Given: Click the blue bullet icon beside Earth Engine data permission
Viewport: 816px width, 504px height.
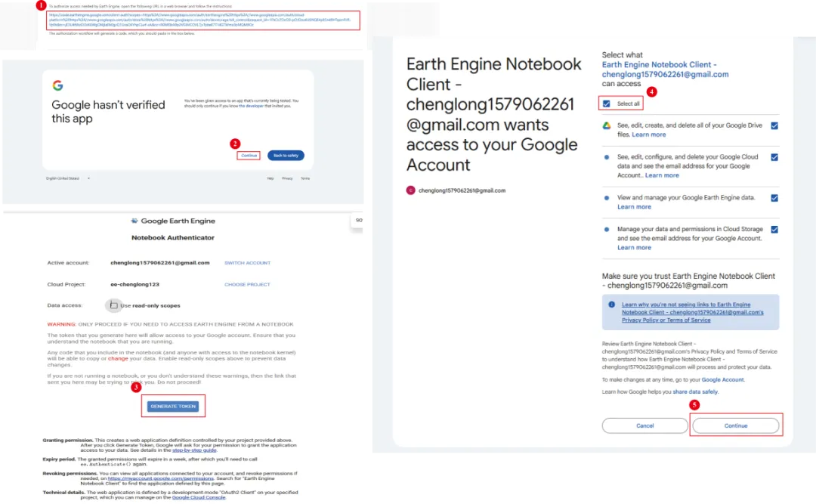Looking at the screenshot, I should click(606, 198).
